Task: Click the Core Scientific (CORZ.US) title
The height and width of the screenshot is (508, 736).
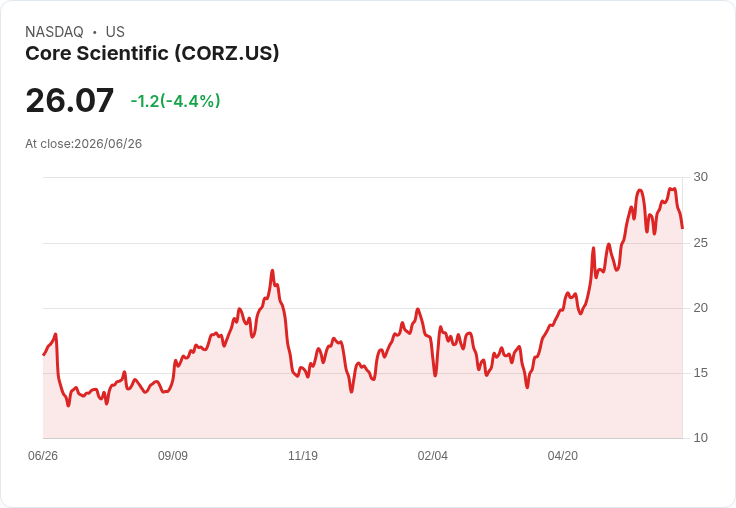Action: [x=152, y=53]
